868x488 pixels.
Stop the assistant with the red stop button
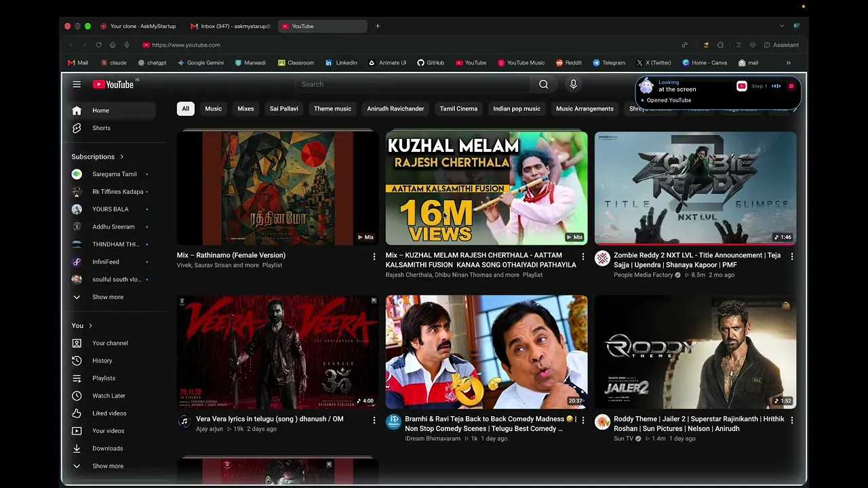coord(791,86)
